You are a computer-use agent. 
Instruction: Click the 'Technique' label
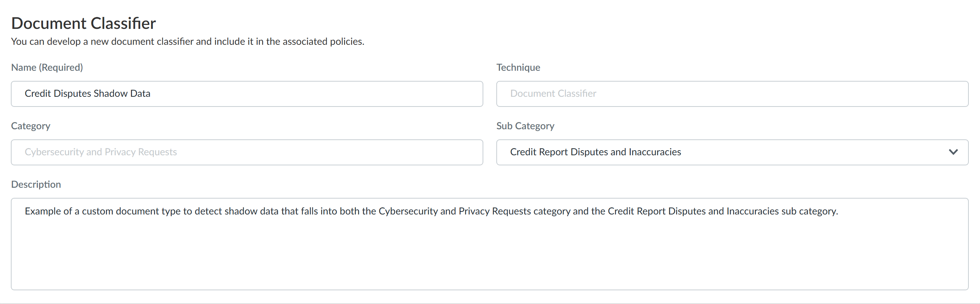click(518, 67)
